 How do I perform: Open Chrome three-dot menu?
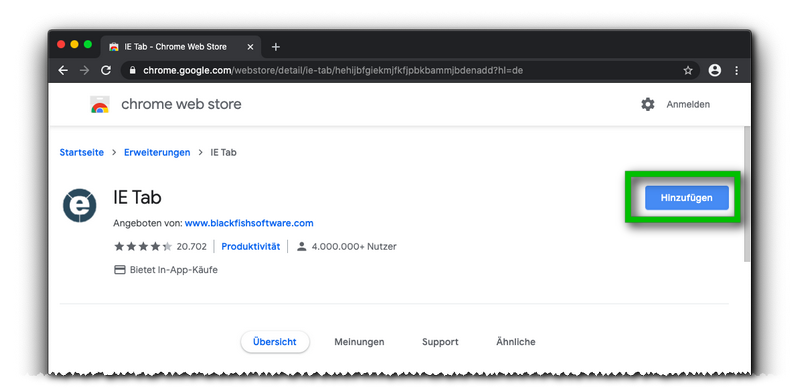pos(736,70)
